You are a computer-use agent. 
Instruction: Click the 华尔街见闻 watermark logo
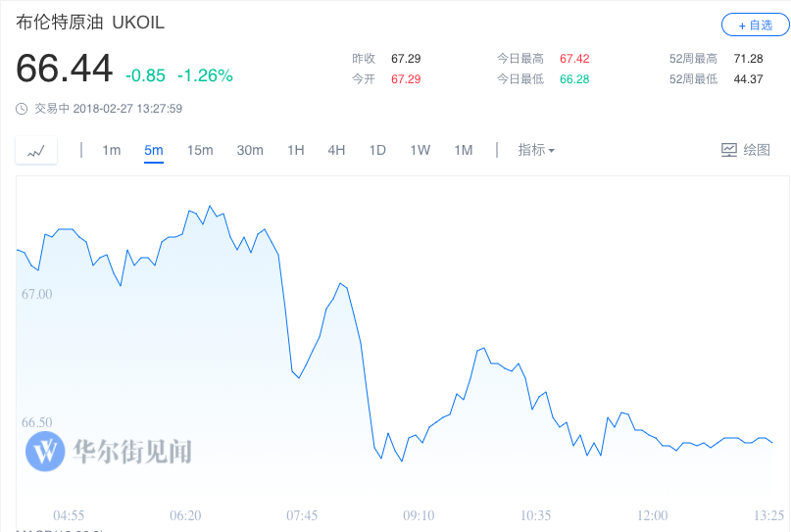point(109,452)
